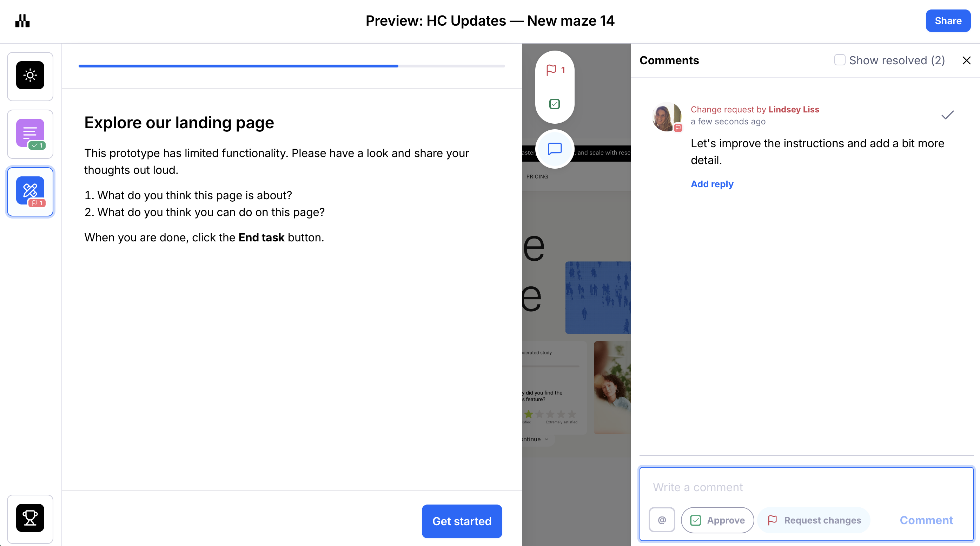Click the blue progress bar
The width and height of the screenshot is (980, 546).
coord(238,66)
